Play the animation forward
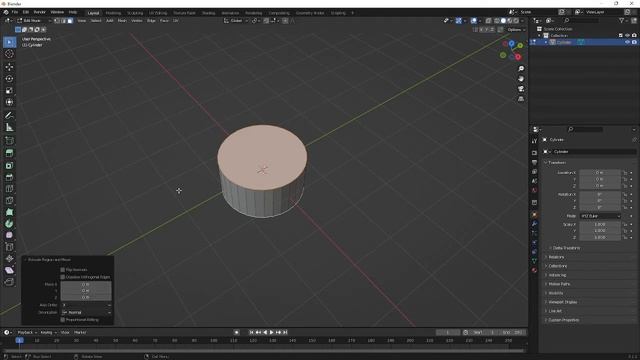This screenshot has width=640, height=360. tap(272, 332)
